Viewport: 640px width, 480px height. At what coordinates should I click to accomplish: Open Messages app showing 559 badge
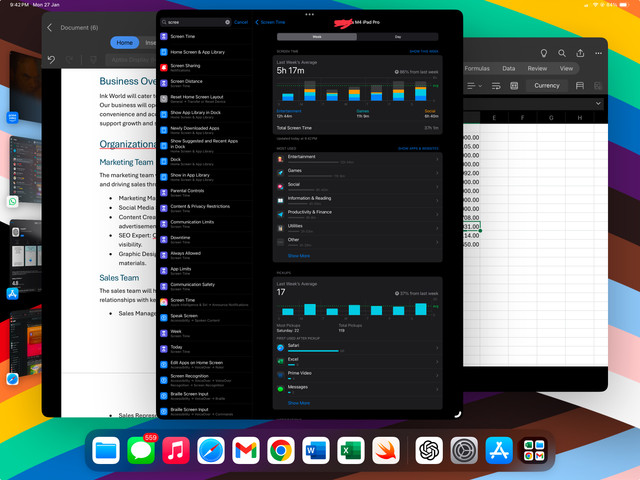tap(141, 451)
